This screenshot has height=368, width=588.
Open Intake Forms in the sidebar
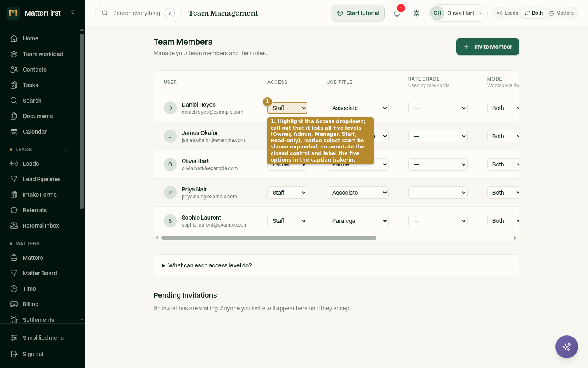pos(39,195)
